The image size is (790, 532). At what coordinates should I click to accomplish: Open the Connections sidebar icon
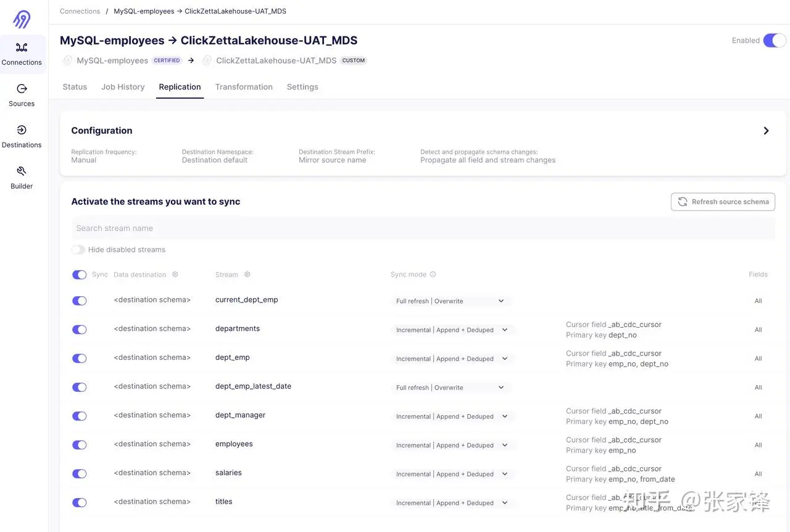[x=22, y=48]
